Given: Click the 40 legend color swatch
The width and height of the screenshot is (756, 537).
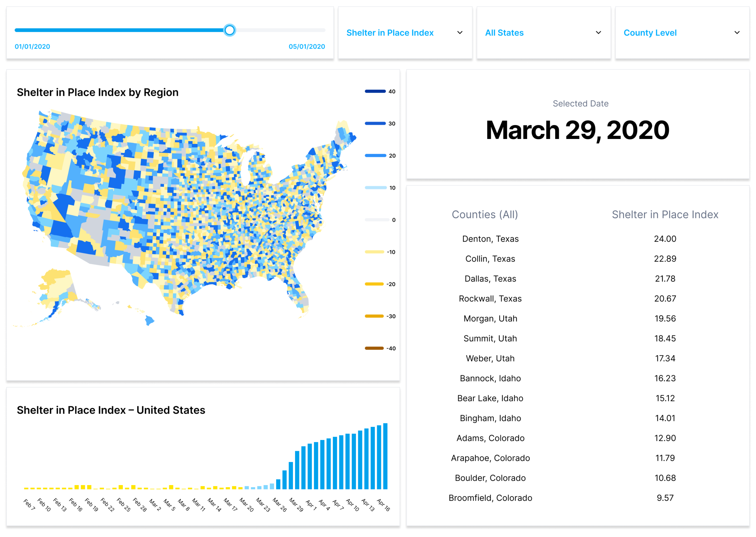Looking at the screenshot, I should [375, 91].
